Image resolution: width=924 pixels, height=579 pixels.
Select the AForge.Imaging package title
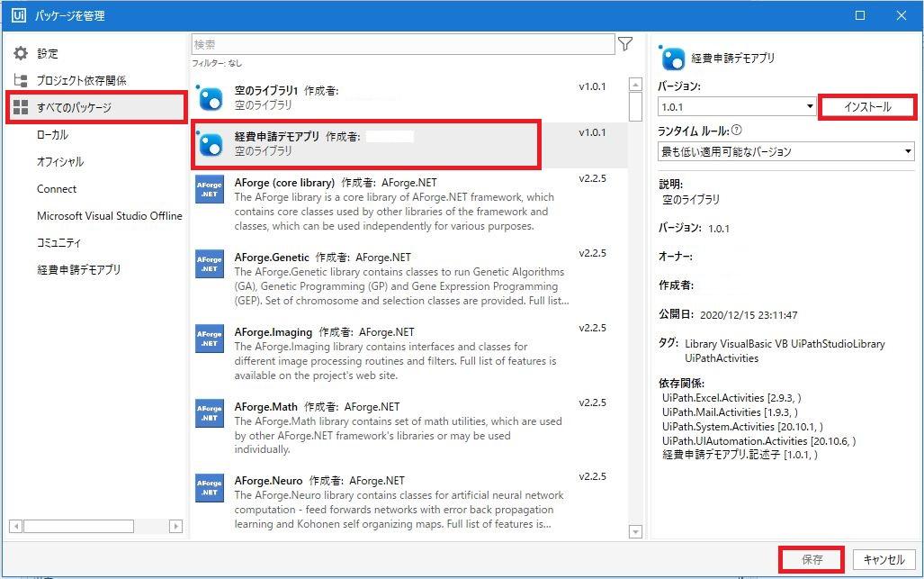pyautogui.click(x=274, y=332)
